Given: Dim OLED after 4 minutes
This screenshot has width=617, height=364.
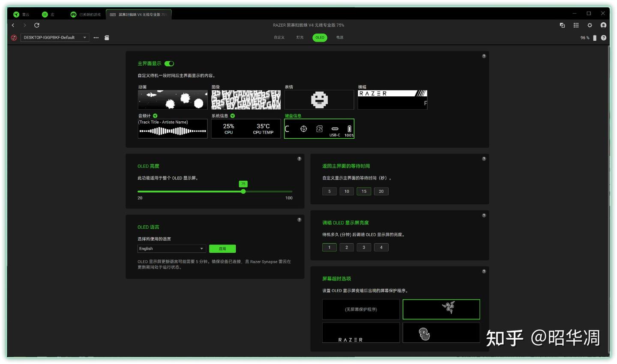Looking at the screenshot, I should coord(381,248).
